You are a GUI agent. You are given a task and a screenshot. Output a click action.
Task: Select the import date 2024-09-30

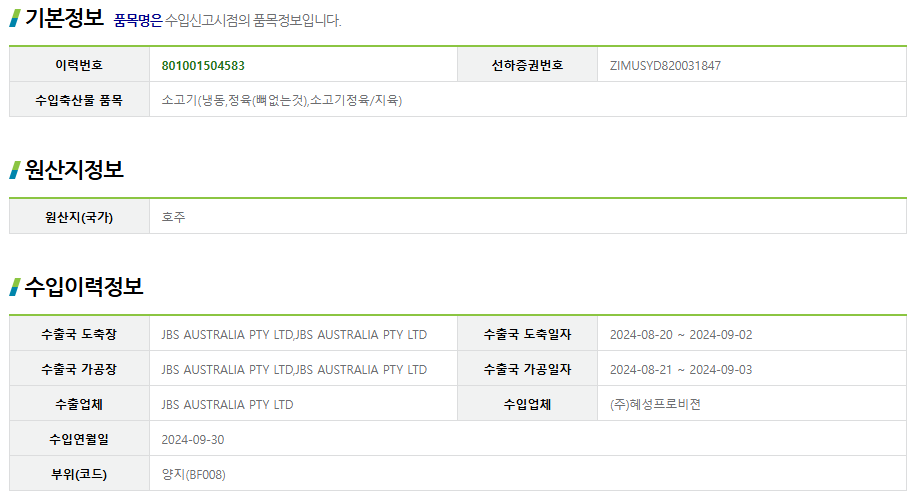(193, 439)
